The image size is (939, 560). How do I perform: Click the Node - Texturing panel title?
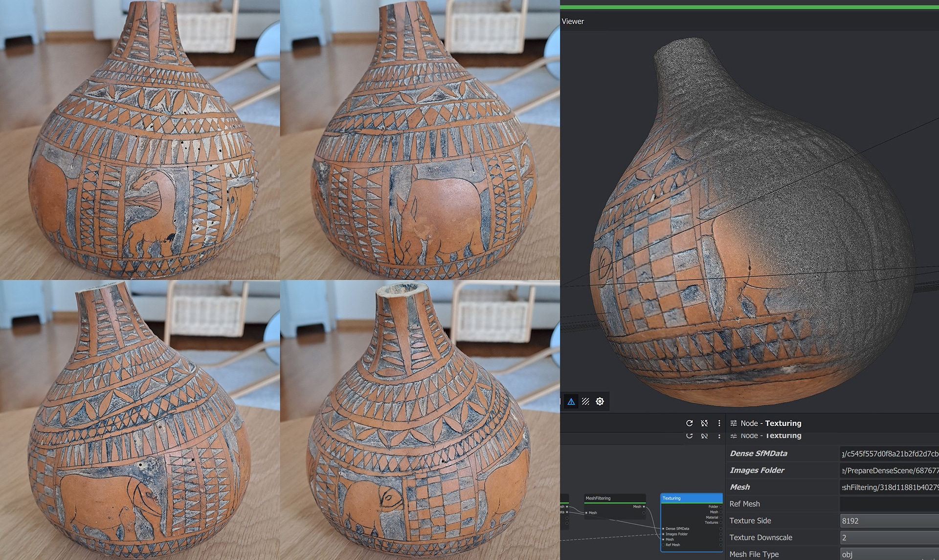(771, 423)
